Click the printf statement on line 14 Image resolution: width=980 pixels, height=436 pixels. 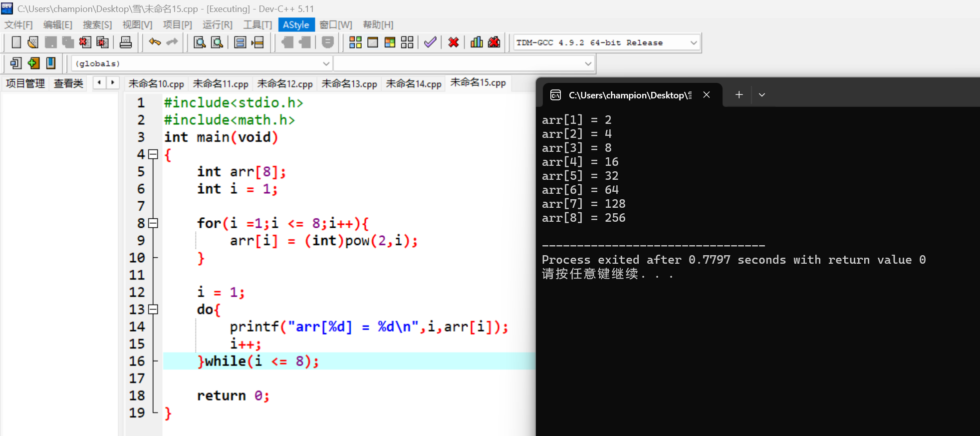coord(369,327)
